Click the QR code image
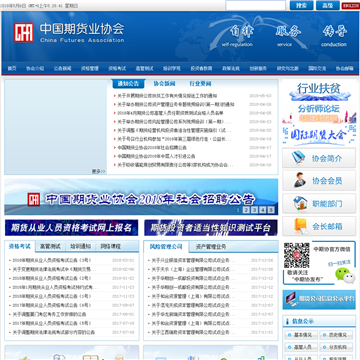The height and width of the screenshot is (360, 360). [297, 255]
